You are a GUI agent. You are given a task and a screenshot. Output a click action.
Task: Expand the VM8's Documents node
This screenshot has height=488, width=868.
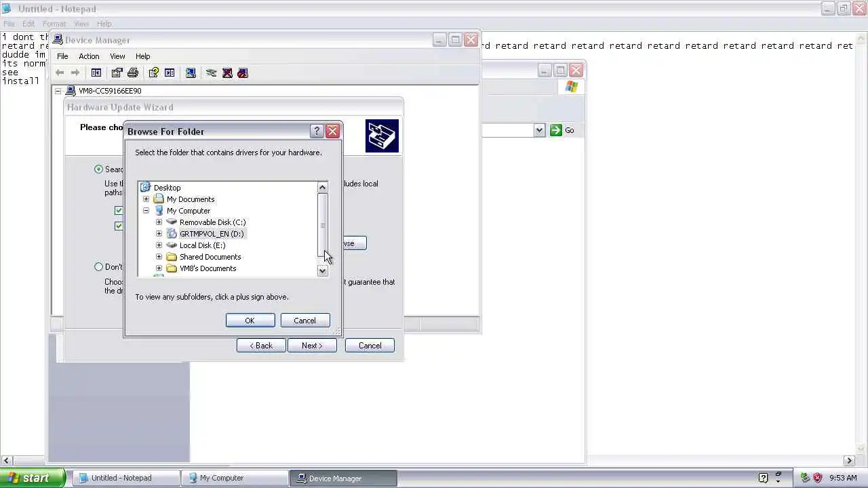(159, 268)
